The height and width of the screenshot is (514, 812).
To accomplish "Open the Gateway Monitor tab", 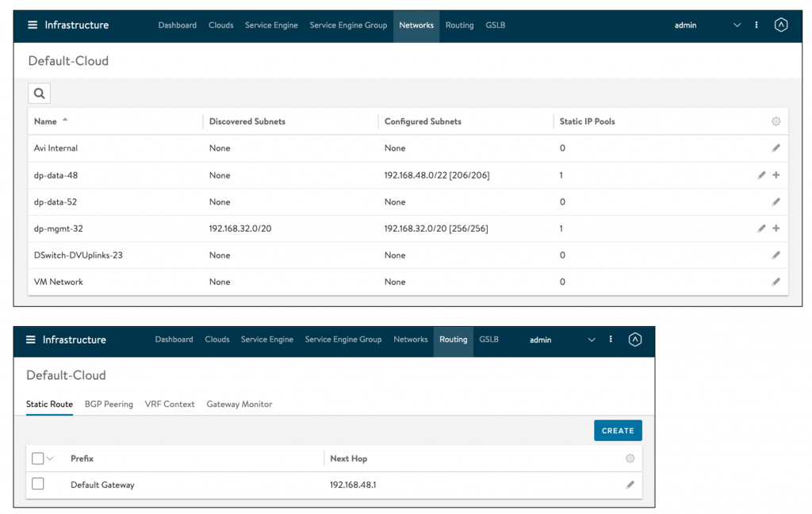I will click(239, 404).
